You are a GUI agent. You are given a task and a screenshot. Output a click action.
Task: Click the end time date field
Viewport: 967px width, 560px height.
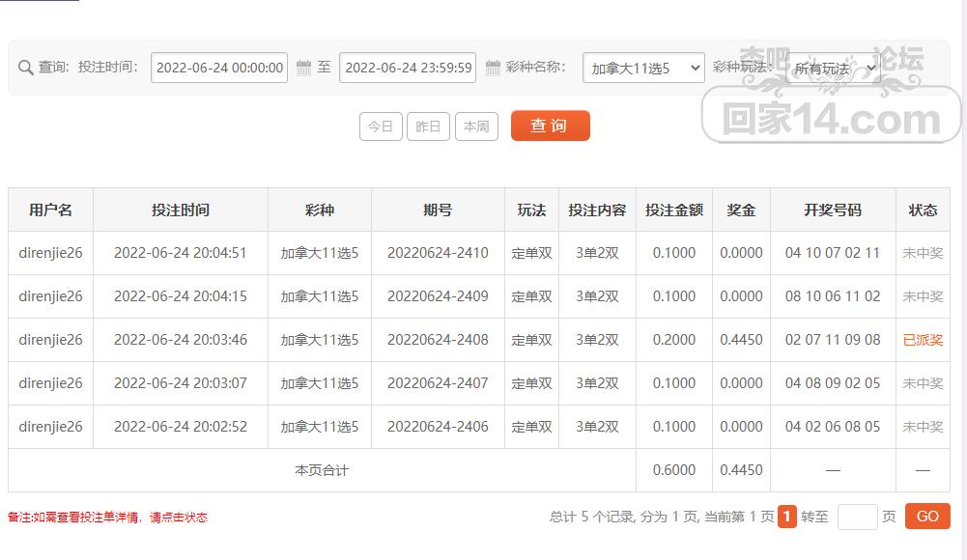407,68
